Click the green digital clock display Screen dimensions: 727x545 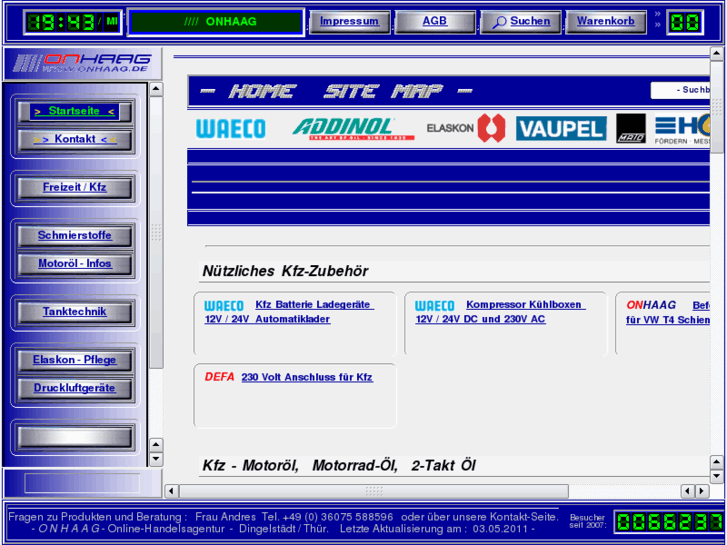pyautogui.click(x=72, y=22)
